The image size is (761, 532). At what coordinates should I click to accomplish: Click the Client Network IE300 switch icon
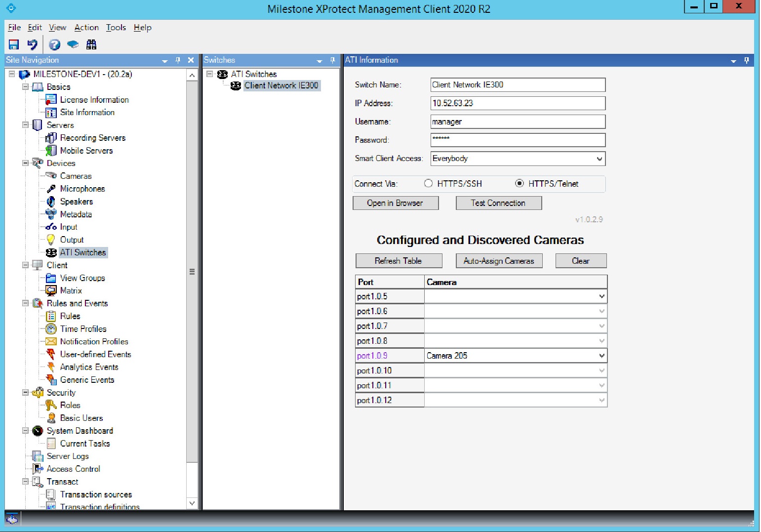tap(236, 86)
